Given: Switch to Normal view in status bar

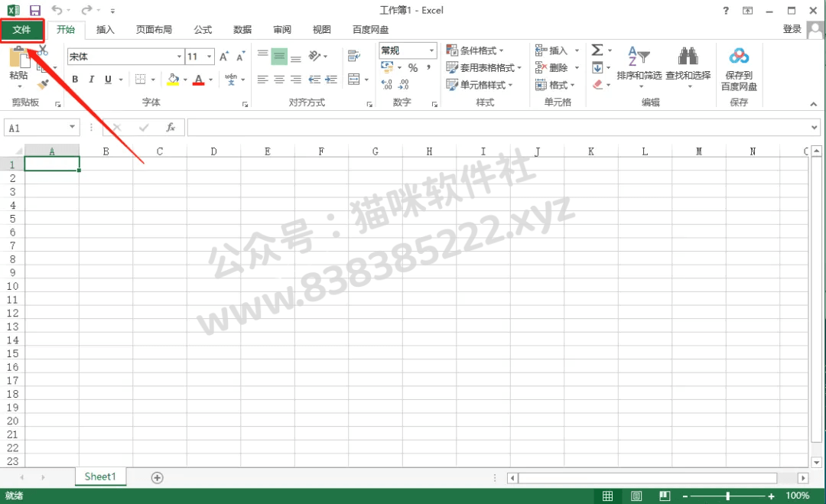Looking at the screenshot, I should click(607, 496).
